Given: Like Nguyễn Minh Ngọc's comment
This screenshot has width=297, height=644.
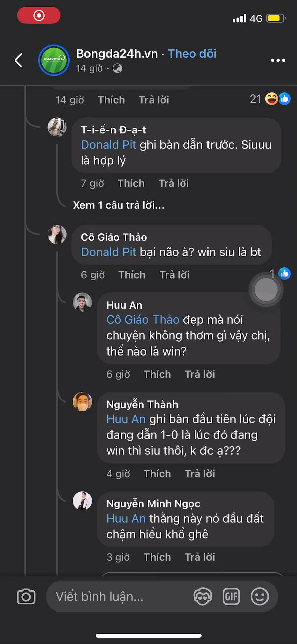Looking at the screenshot, I should coord(157,557).
